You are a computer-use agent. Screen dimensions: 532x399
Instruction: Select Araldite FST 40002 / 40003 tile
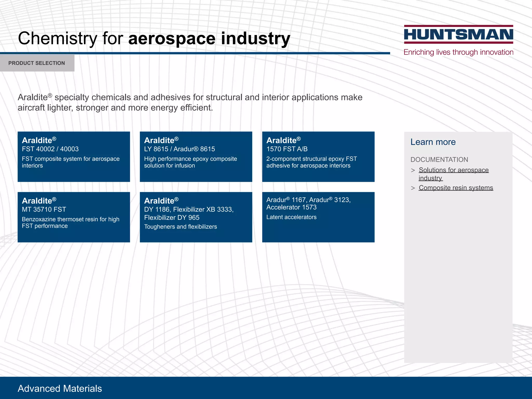click(74, 157)
